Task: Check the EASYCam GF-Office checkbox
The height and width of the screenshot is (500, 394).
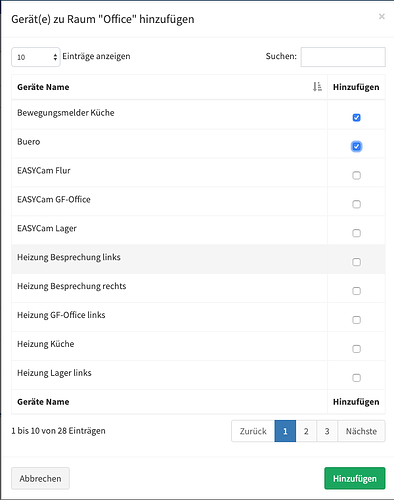Action: point(356,204)
